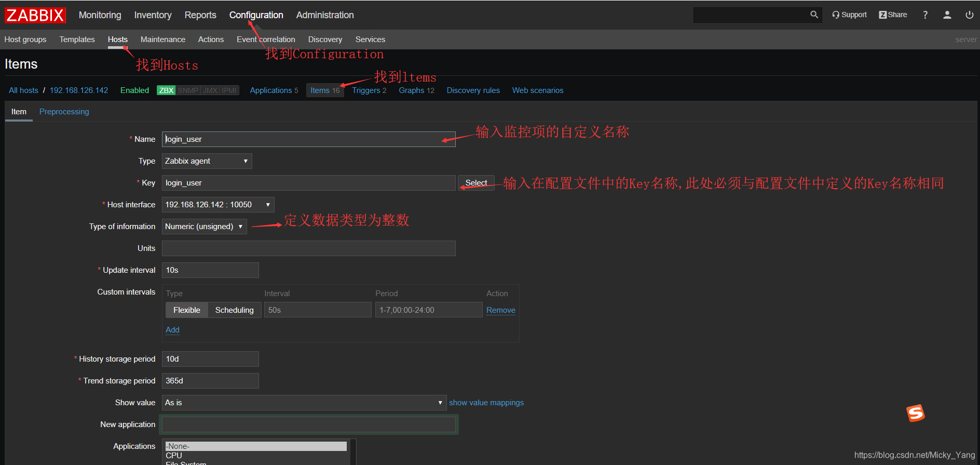Viewport: 980px width, 465px height.
Task: Open Triggers 2 link
Action: pos(369,90)
